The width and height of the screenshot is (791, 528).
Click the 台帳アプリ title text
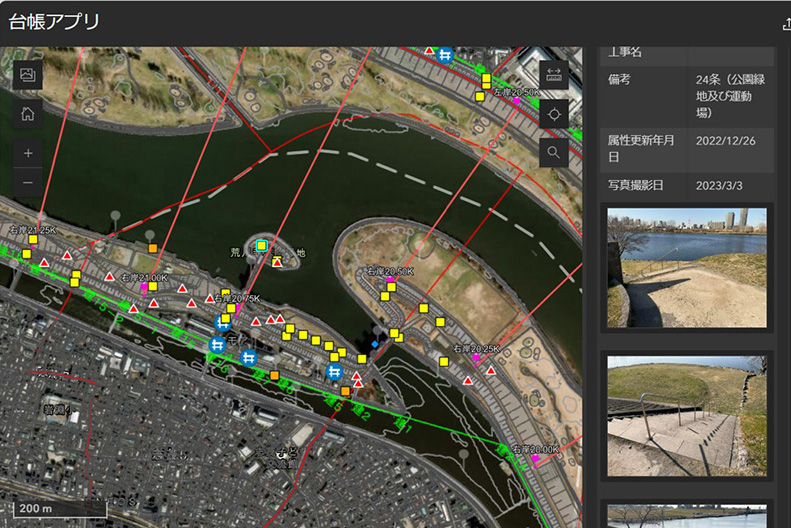click(x=55, y=22)
